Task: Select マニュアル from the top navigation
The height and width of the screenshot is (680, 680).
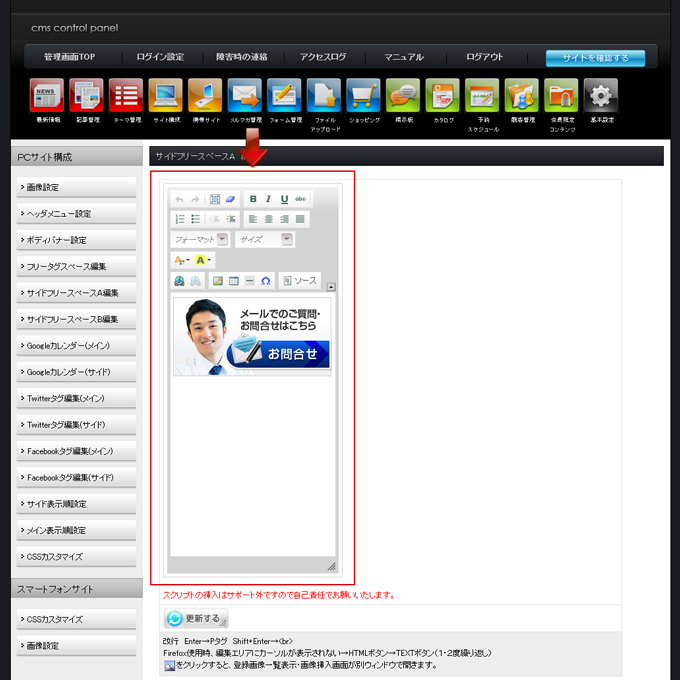Action: click(404, 57)
